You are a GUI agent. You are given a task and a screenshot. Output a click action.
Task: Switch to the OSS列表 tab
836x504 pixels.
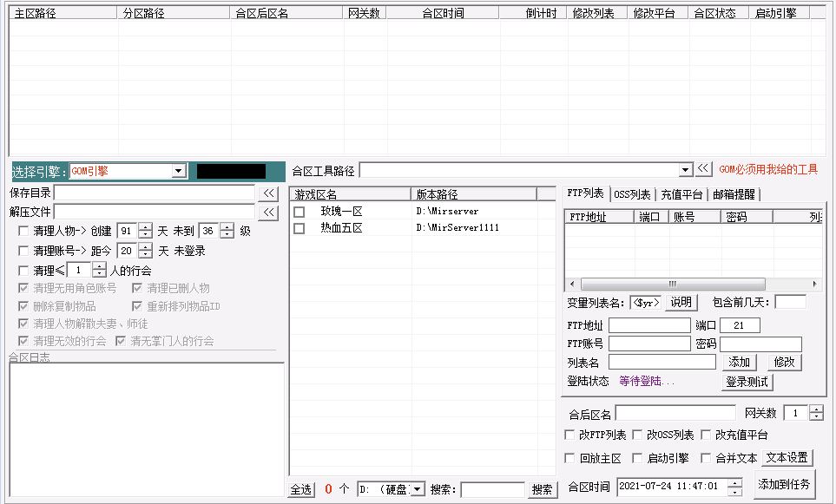(x=632, y=194)
